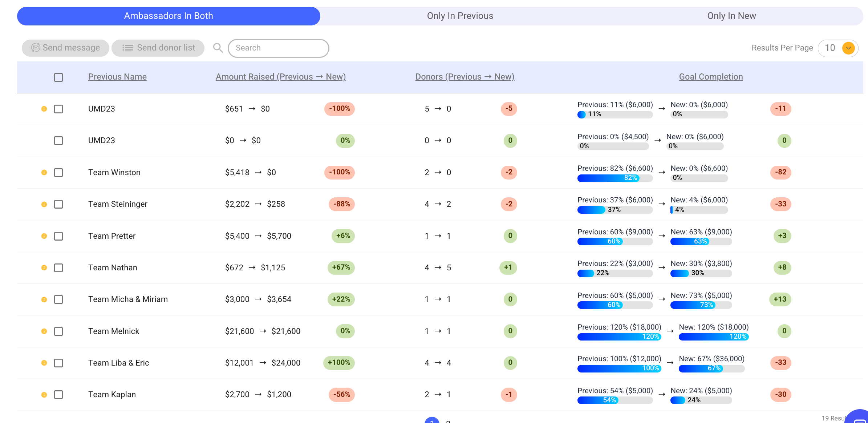Toggle the select-all checkbox in table header
The height and width of the screenshot is (423, 868).
(x=58, y=77)
